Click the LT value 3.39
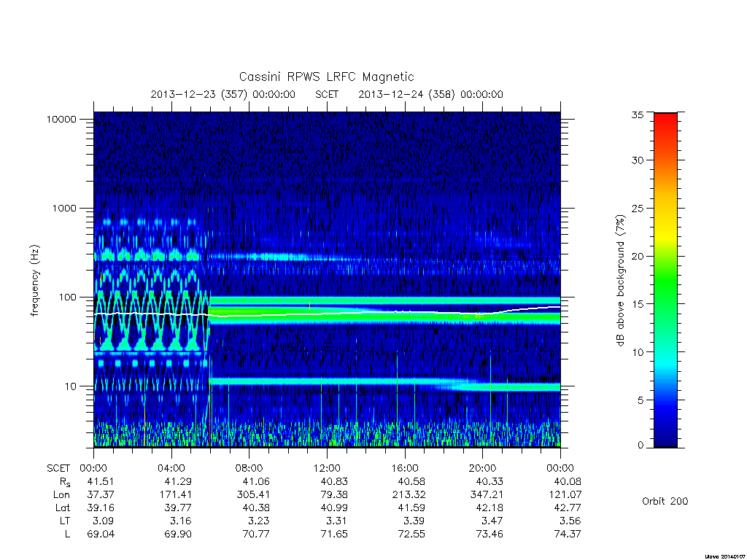747x560 pixels. [x=414, y=521]
